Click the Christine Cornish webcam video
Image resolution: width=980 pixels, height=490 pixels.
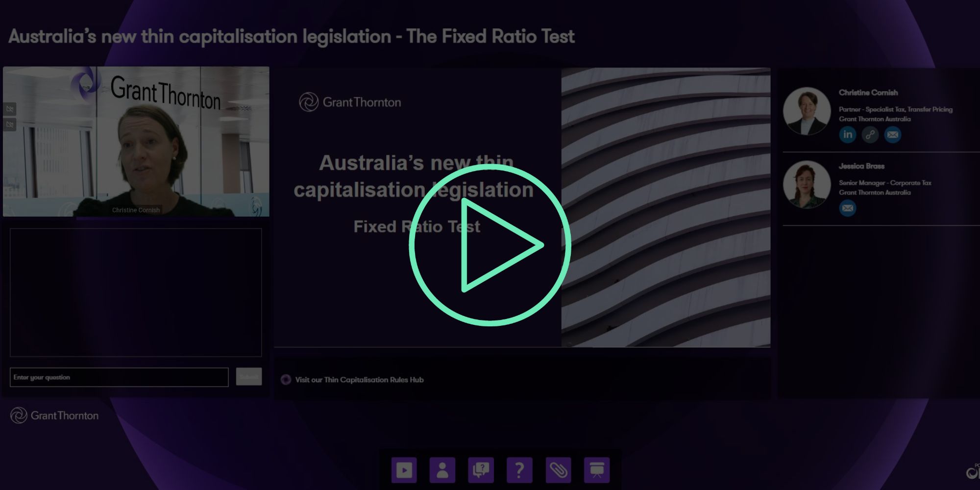tap(136, 142)
